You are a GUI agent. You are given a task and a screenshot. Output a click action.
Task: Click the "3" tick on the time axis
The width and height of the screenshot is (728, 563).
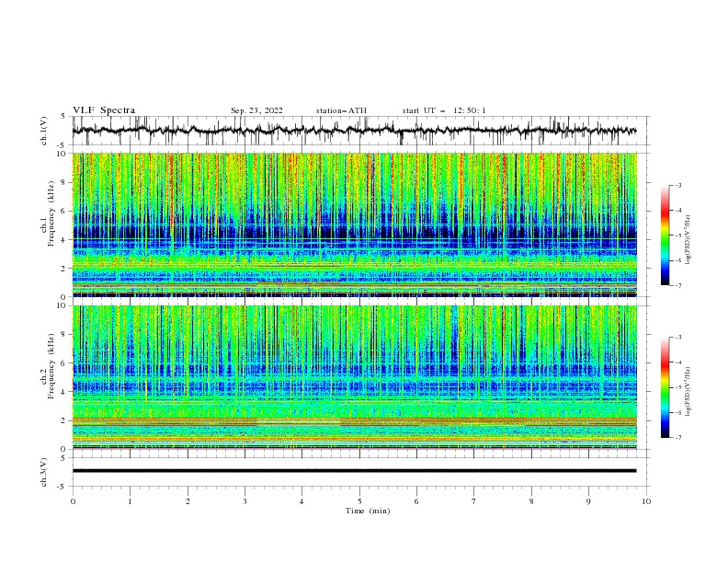pyautogui.click(x=245, y=501)
